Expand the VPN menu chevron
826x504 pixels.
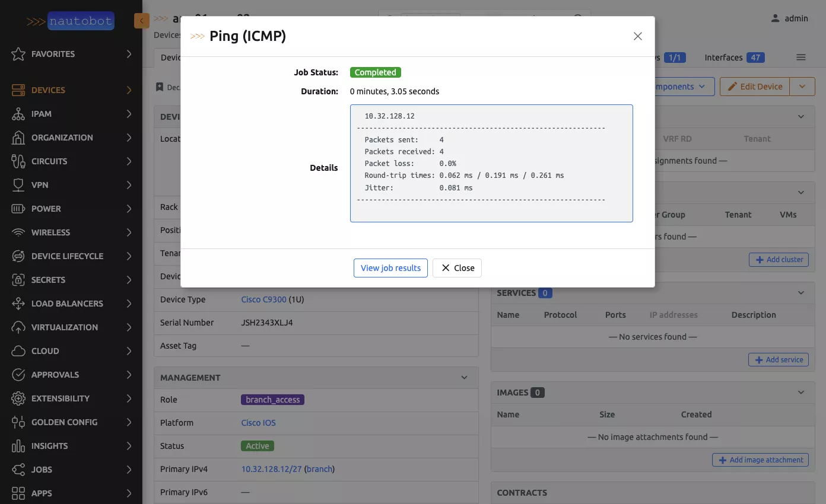(x=129, y=185)
